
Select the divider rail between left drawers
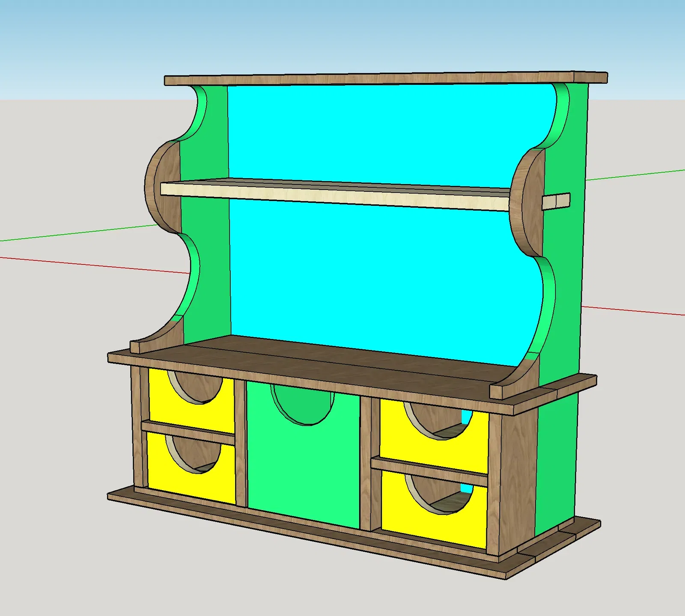click(188, 432)
